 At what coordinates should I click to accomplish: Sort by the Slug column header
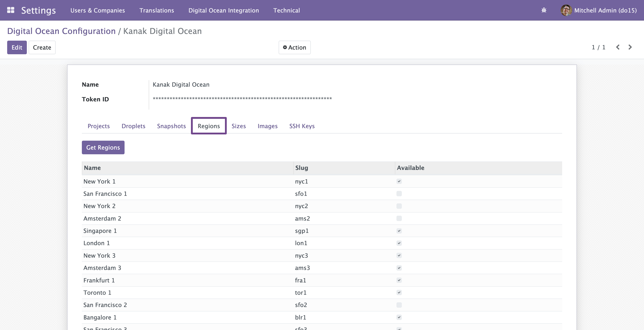coord(344,168)
